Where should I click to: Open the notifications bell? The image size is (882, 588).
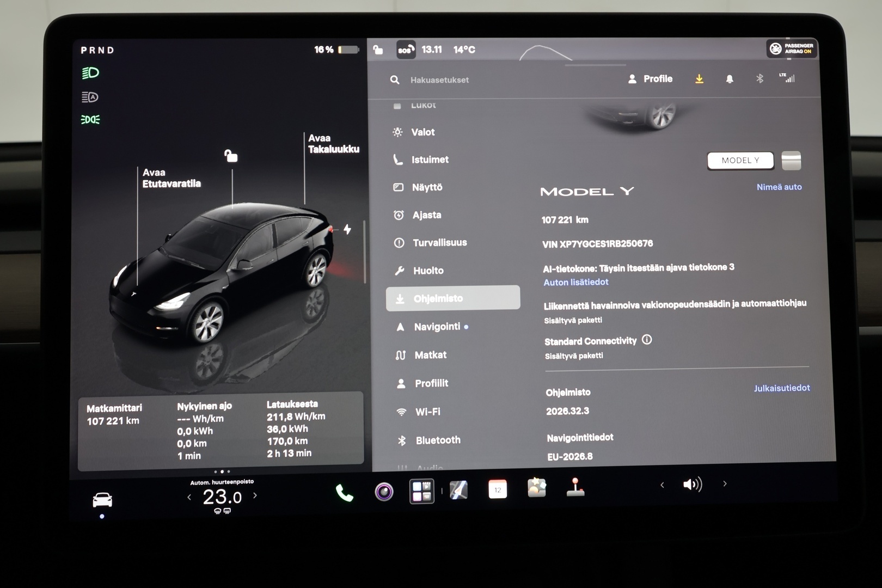(730, 79)
